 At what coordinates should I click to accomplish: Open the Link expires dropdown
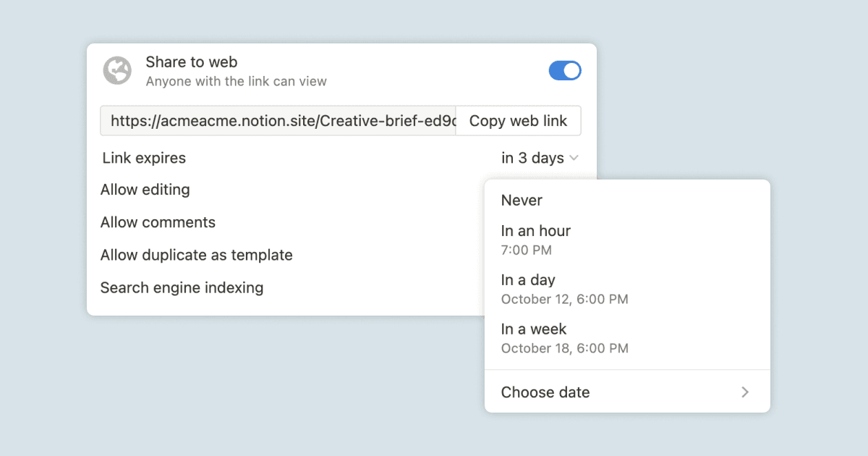coord(540,158)
